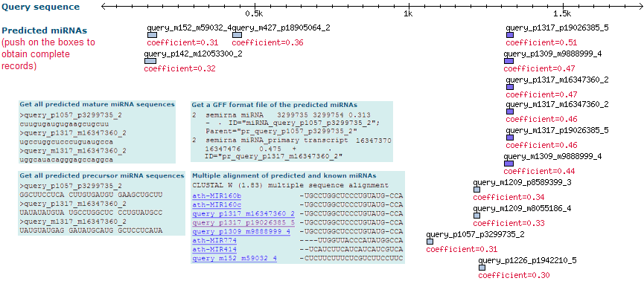Image resolution: width=644 pixels, height=281 pixels.
Task: Open the Get all predicted mature miRNA sequences panel
Action: point(97,104)
